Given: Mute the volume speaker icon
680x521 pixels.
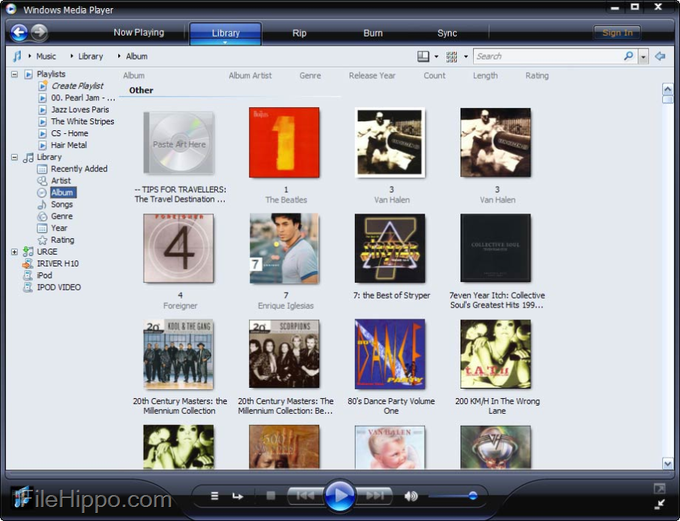Looking at the screenshot, I should tap(411, 495).
